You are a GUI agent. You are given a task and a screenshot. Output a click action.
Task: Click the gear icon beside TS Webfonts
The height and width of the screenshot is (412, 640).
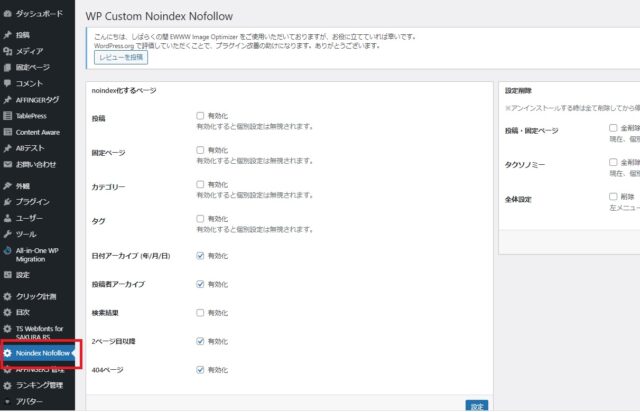[7, 329]
